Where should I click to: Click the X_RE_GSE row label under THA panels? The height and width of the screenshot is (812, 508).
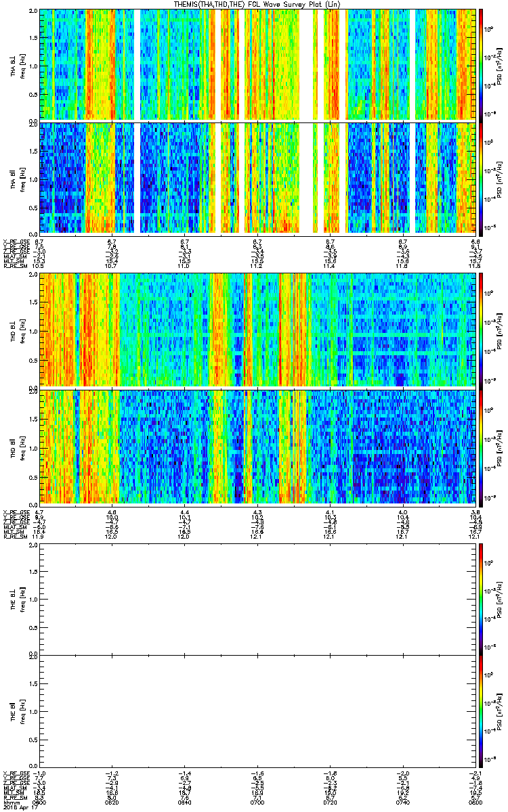16,241
